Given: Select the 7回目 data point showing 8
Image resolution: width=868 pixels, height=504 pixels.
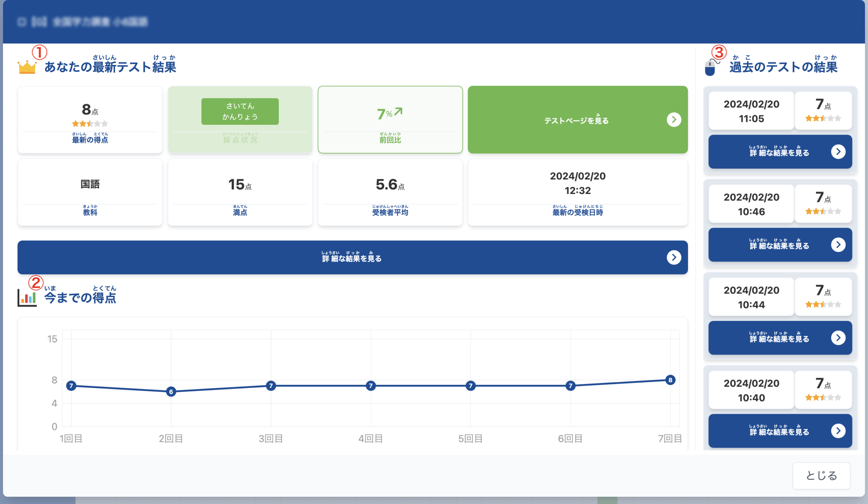Looking at the screenshot, I should coord(670,380).
